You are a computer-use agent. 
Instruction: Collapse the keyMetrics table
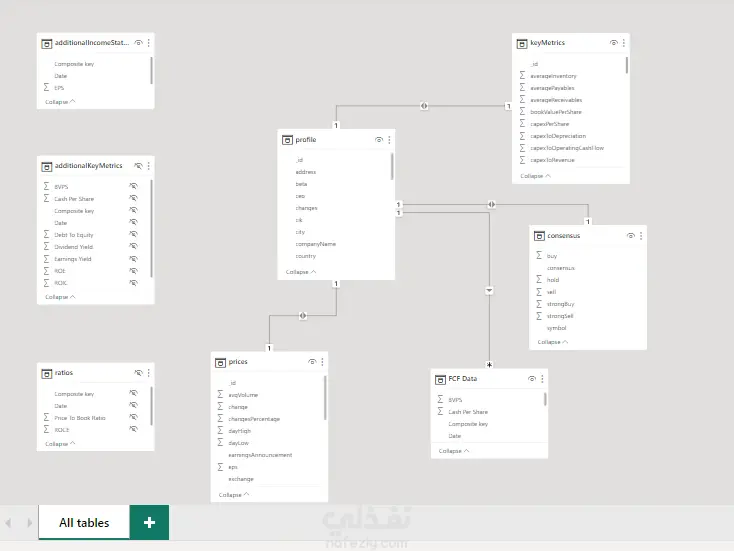(536, 176)
